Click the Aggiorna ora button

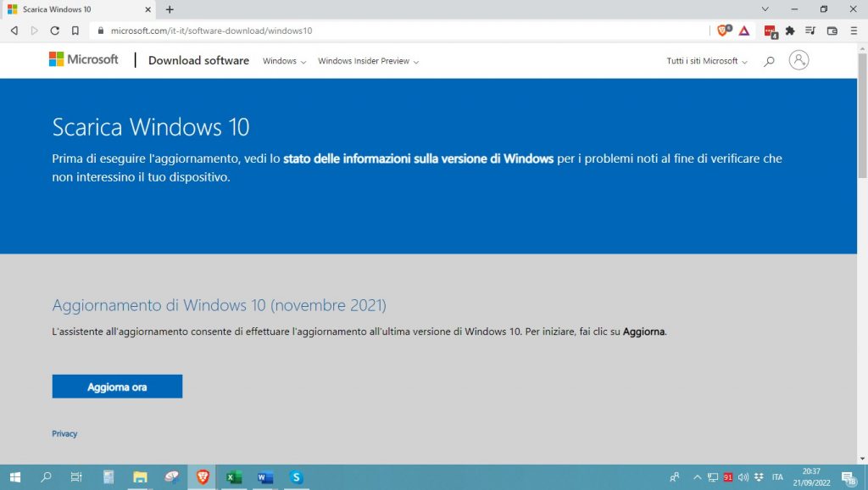[117, 387]
